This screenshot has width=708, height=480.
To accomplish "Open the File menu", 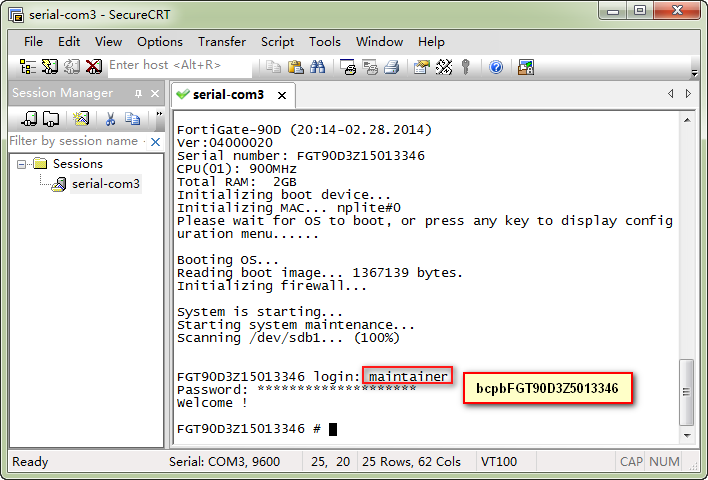I will 33,42.
